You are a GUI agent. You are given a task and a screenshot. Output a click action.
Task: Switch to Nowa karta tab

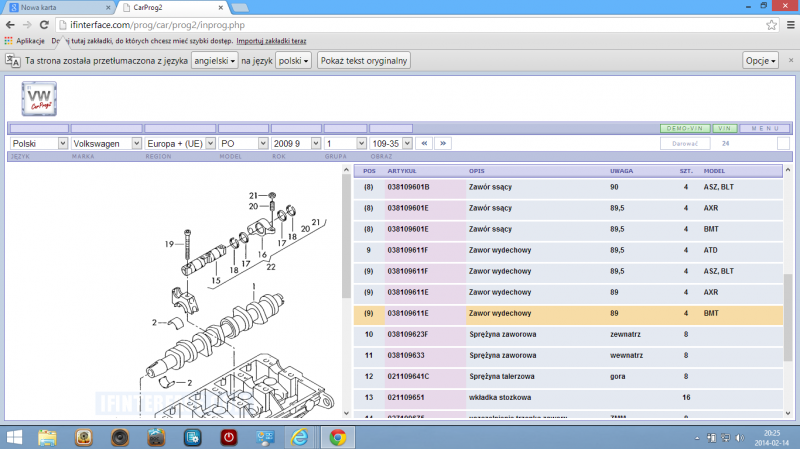tap(59, 8)
